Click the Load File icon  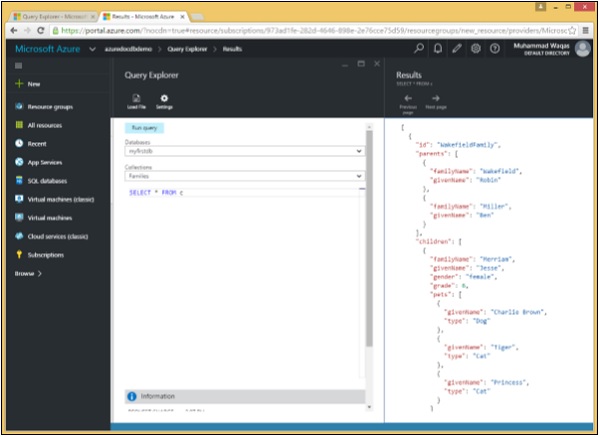(135, 98)
